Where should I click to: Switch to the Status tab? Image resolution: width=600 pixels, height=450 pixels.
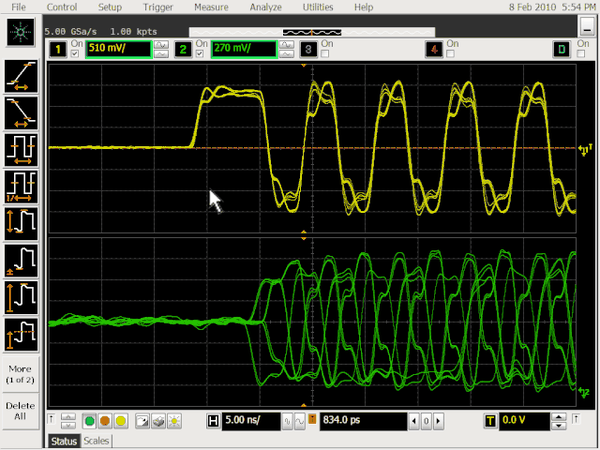[64, 441]
